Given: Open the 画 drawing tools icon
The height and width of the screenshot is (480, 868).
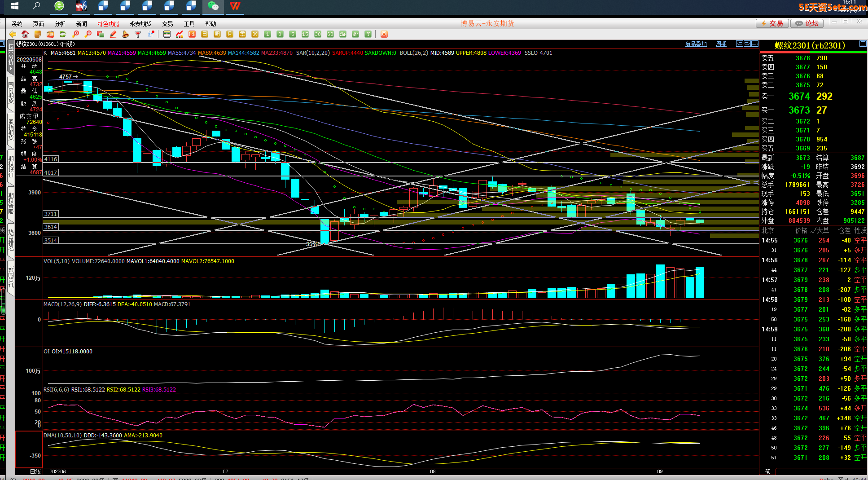Looking at the screenshot, I should [384, 34].
